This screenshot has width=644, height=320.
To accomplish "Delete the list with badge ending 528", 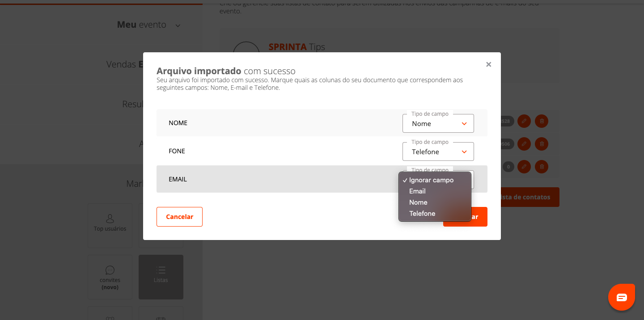I will pyautogui.click(x=542, y=121).
